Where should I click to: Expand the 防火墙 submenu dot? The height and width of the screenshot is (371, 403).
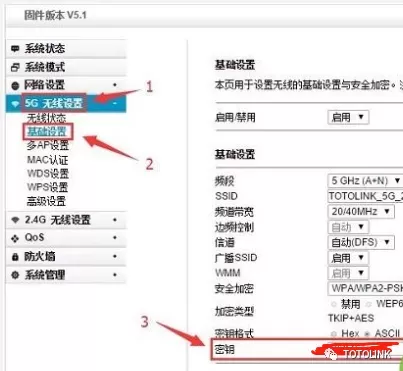tap(115, 257)
